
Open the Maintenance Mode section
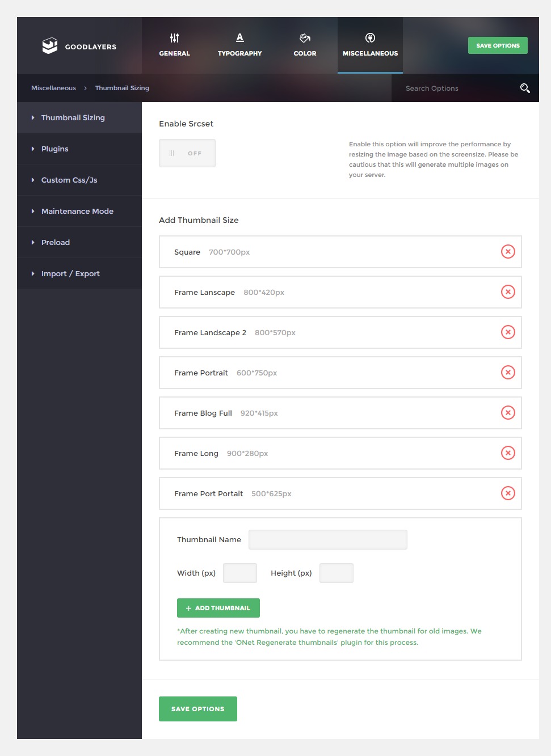click(77, 211)
